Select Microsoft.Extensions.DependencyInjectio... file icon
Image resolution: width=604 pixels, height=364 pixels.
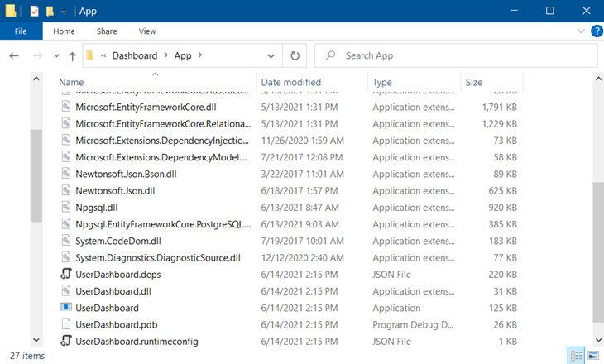click(66, 140)
